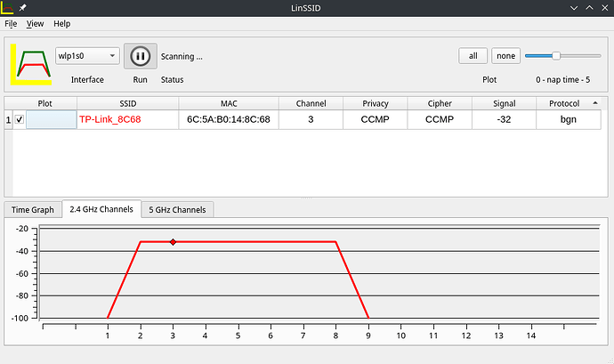Close the LinSSID window

(x=604, y=8)
